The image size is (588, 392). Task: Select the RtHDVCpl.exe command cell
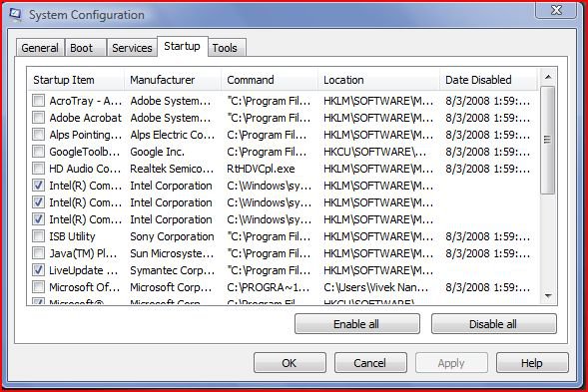click(261, 169)
